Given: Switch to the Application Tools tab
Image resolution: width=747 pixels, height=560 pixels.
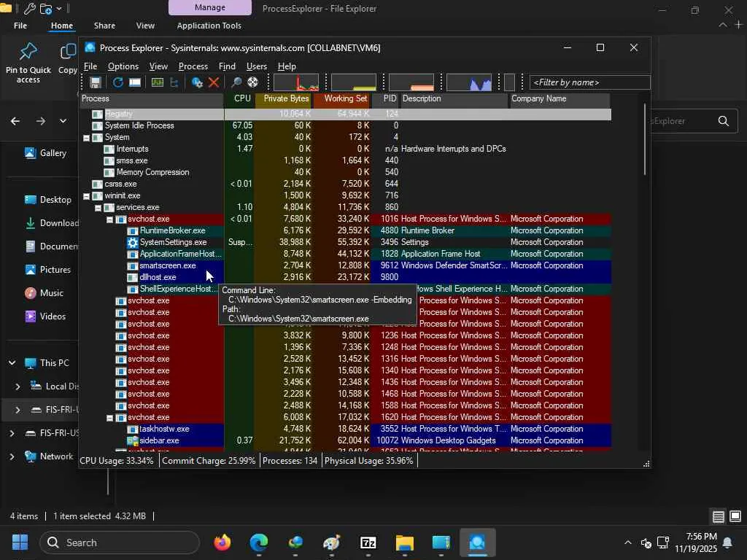Looking at the screenshot, I should click(209, 26).
